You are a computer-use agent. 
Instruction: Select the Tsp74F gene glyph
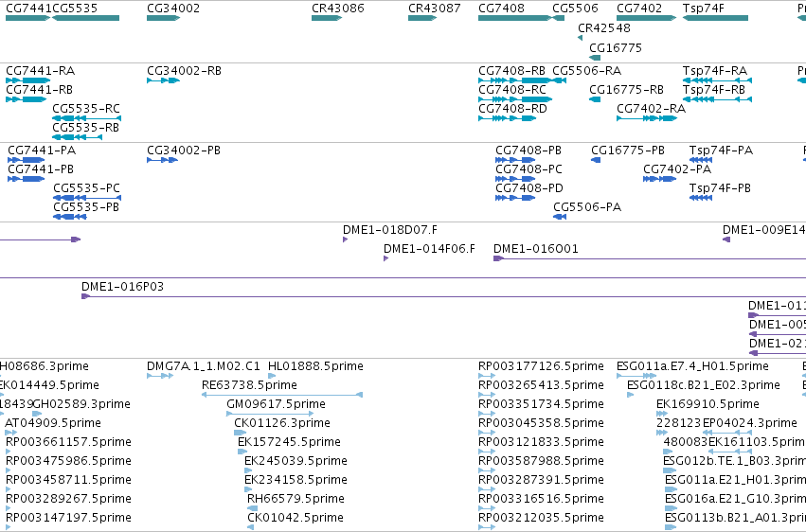pos(715,18)
